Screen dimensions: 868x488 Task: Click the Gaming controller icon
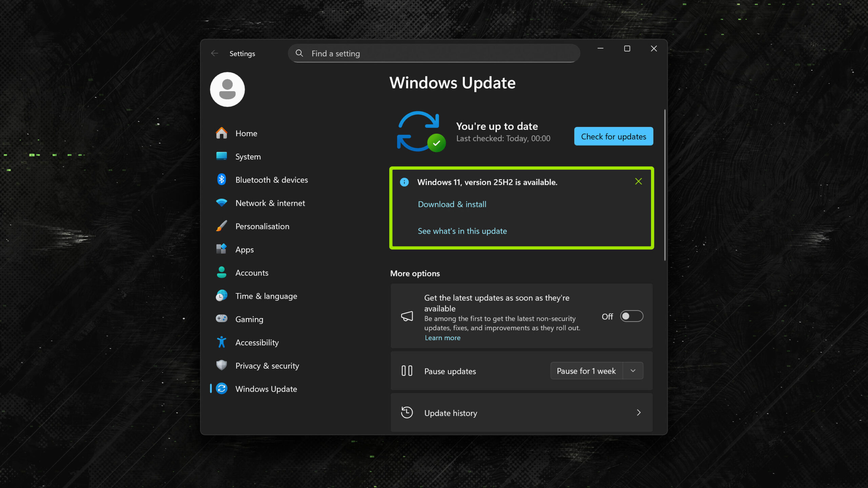click(221, 319)
